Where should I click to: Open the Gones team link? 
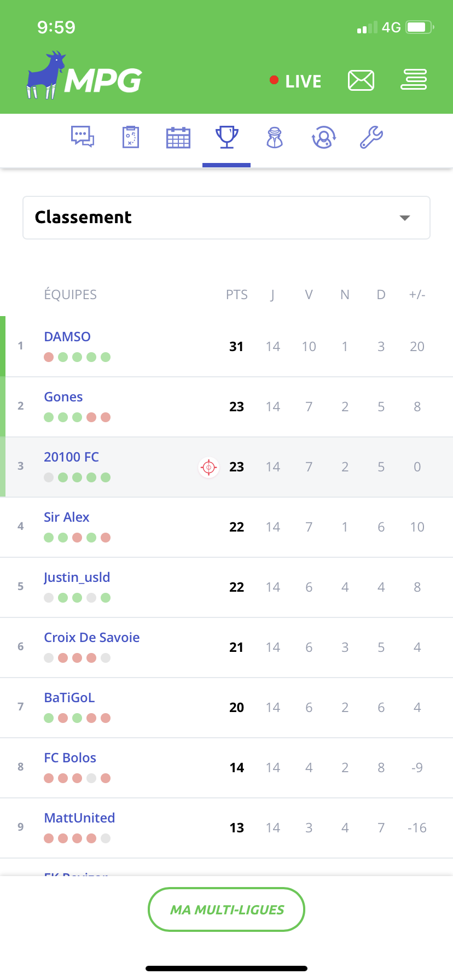click(x=63, y=397)
